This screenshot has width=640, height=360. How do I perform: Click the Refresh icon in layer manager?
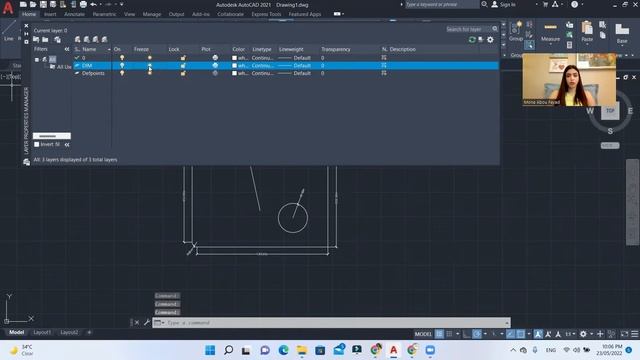click(472, 39)
